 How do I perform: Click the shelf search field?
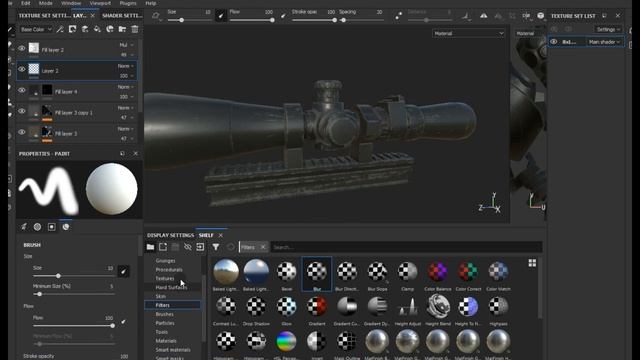point(406,247)
